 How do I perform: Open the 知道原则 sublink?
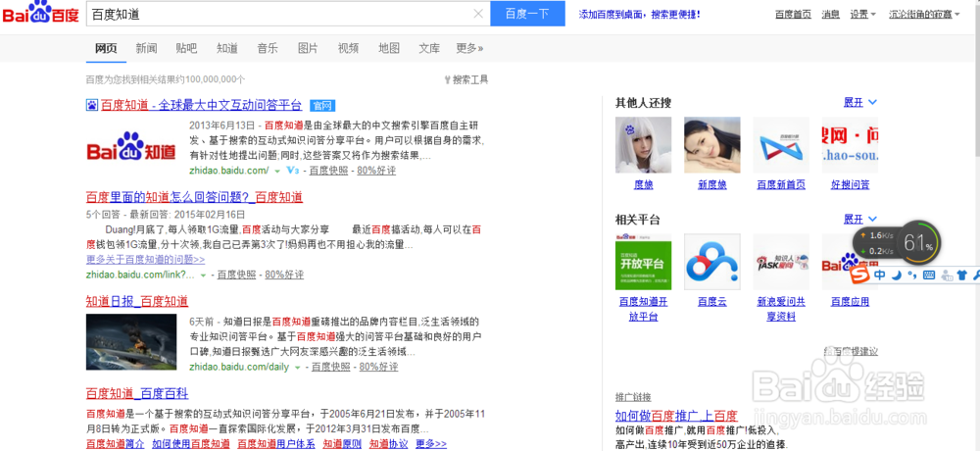pos(342,444)
